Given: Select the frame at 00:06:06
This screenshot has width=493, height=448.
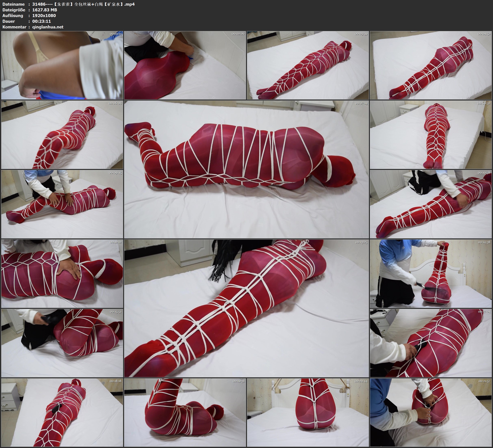Looking at the screenshot, I should [x=62, y=135].
